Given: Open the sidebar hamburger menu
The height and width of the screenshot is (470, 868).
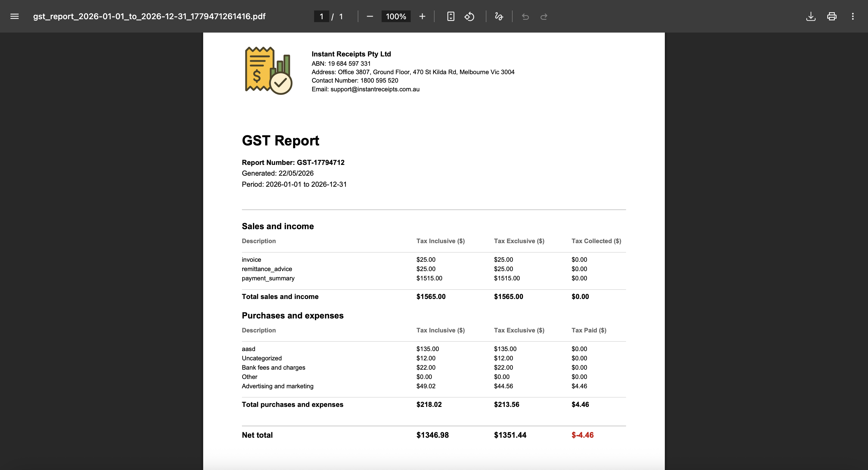Looking at the screenshot, I should click(x=15, y=16).
